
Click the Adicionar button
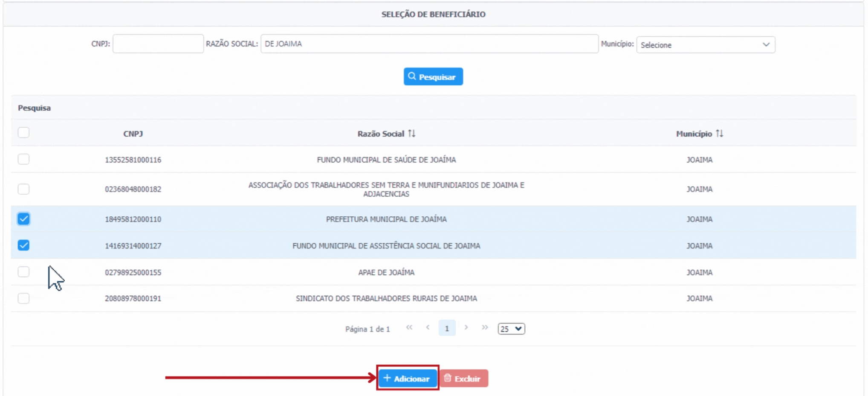(x=407, y=379)
